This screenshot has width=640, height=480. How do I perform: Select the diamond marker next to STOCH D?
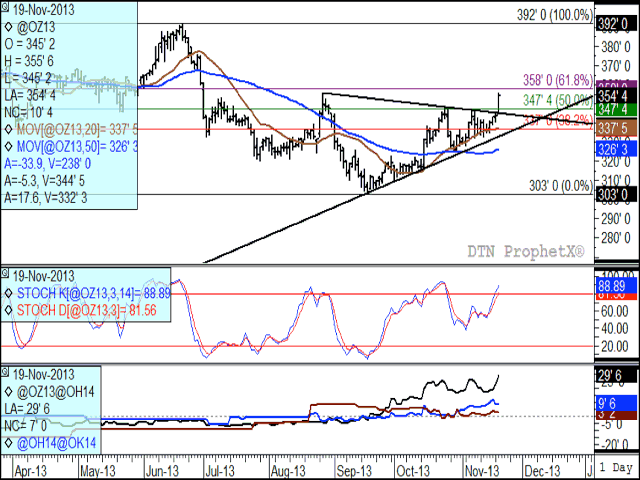tap(9, 310)
